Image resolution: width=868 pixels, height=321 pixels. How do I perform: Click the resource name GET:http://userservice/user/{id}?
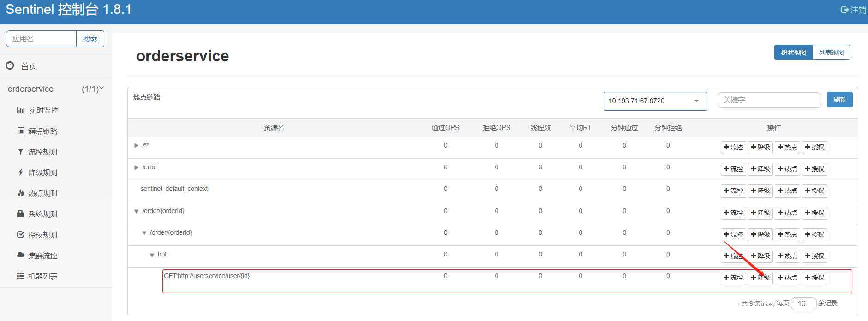[x=207, y=276]
